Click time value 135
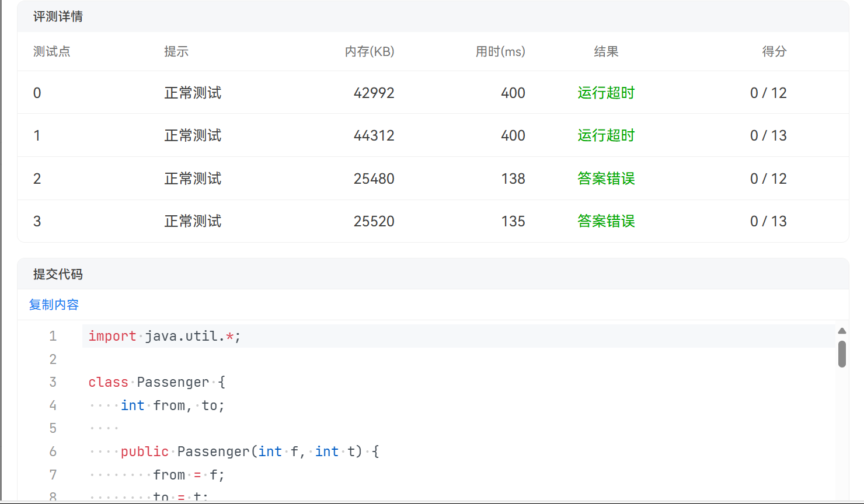The width and height of the screenshot is (864, 504). [x=513, y=221]
